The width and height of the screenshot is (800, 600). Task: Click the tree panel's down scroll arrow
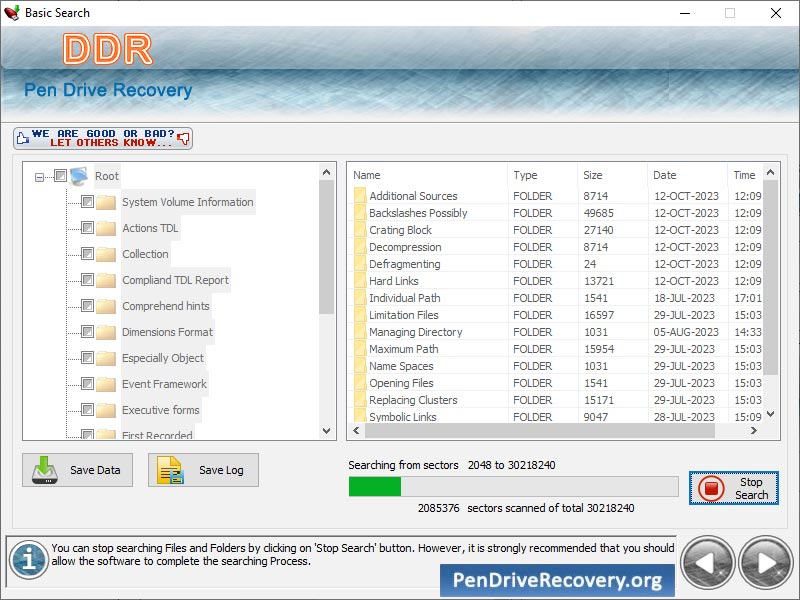click(326, 431)
